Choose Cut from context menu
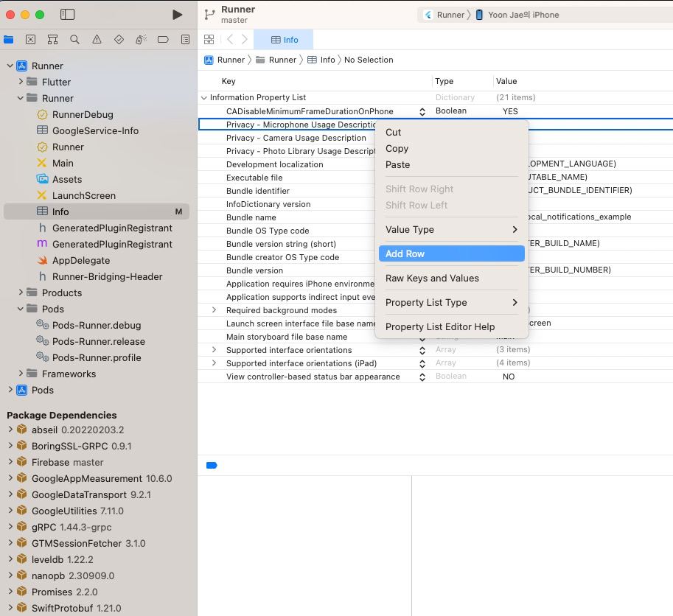The height and width of the screenshot is (616, 673). coord(452,132)
